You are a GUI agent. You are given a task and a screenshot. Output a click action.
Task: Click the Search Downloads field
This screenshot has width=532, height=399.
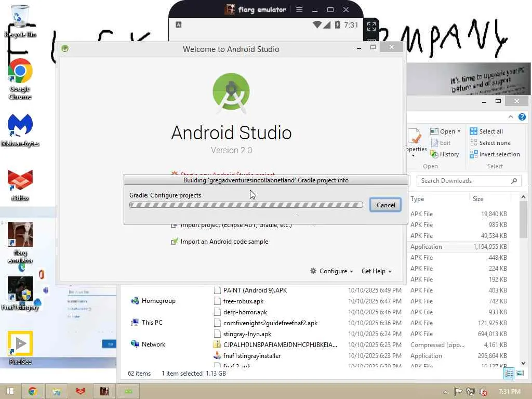tap(469, 181)
